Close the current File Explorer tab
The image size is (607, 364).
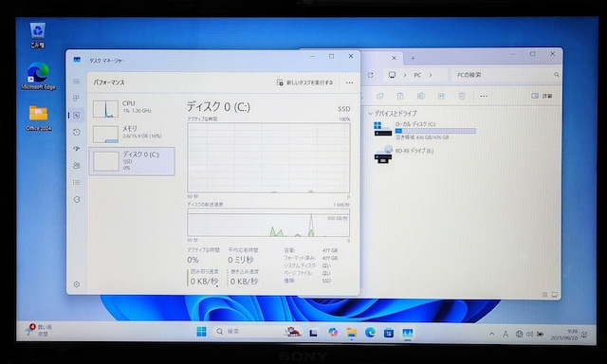click(x=394, y=58)
